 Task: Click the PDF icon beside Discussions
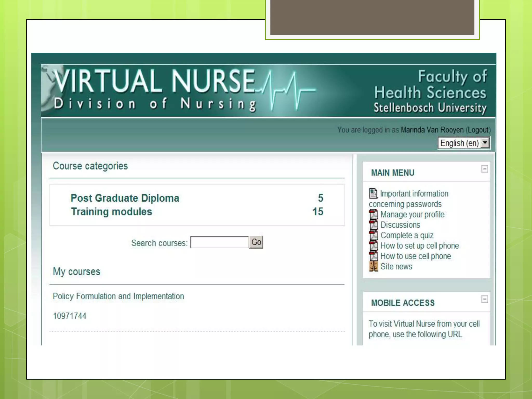click(x=373, y=225)
